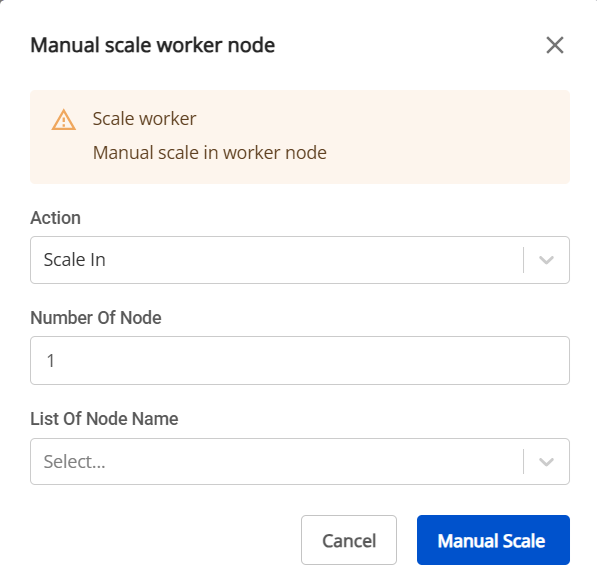Click the divider beside the node list arrow
597x587 pixels.
coord(524,462)
